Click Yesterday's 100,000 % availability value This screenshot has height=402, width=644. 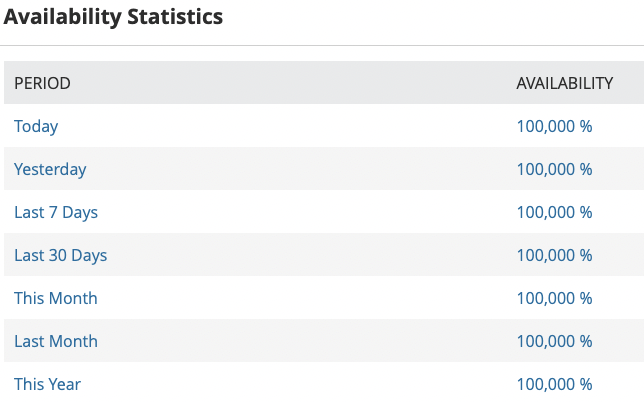(x=554, y=169)
